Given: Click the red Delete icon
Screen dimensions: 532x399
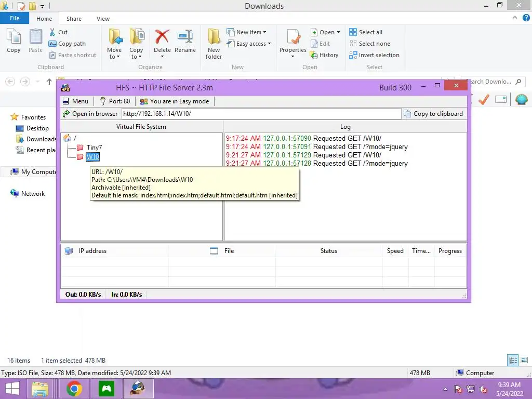Looking at the screenshot, I should [x=162, y=37].
